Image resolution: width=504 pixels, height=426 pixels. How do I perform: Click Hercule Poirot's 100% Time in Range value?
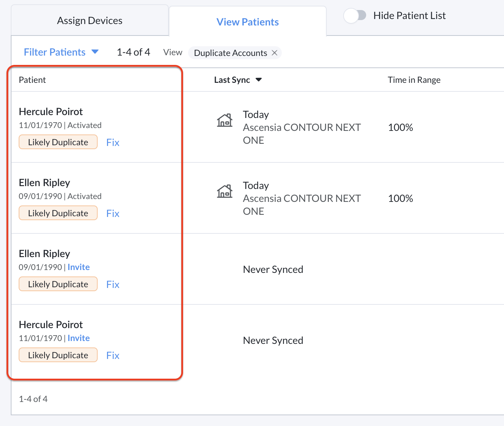pos(400,127)
